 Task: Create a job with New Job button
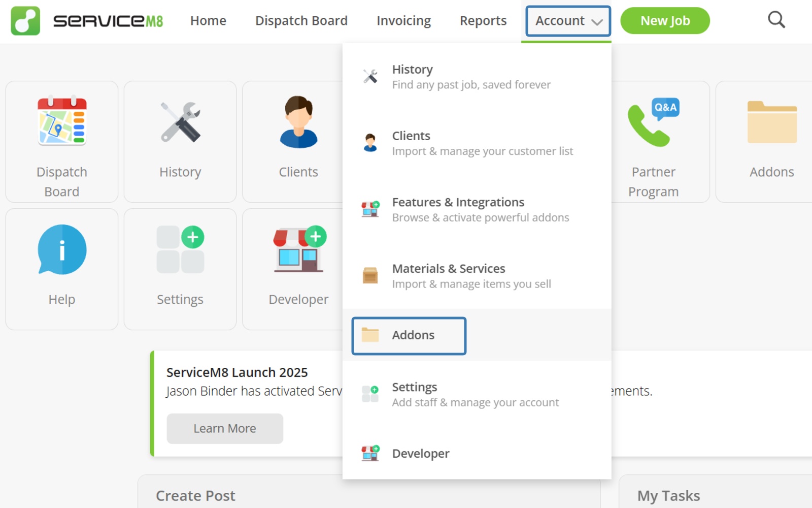click(x=665, y=21)
